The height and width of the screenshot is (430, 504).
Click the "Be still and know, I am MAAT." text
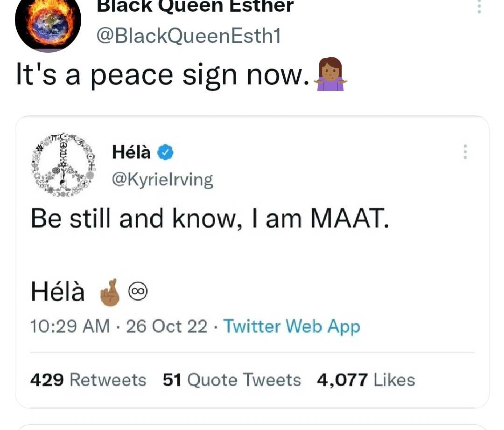(210, 219)
